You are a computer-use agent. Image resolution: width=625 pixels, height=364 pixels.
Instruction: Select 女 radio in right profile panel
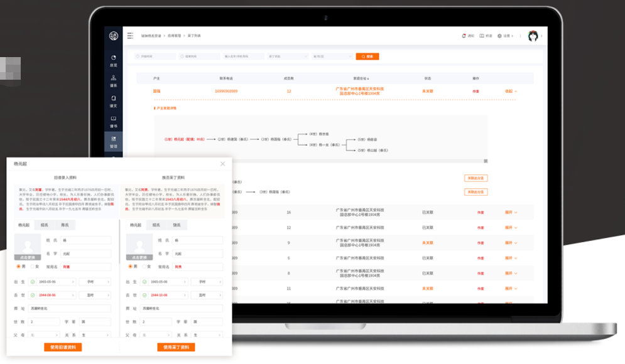point(144,267)
